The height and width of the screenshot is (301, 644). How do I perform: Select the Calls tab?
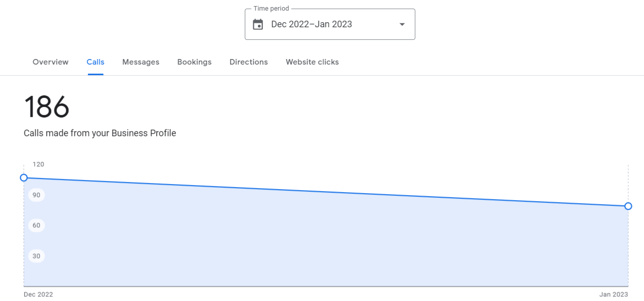tap(95, 62)
